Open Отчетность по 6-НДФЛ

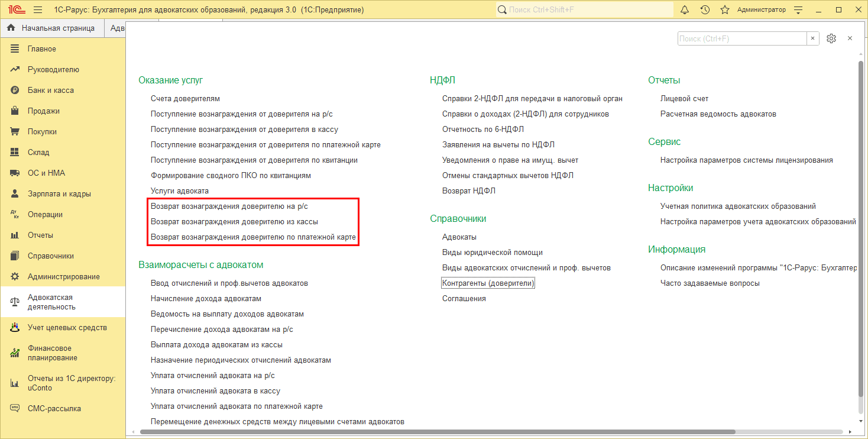pos(483,129)
